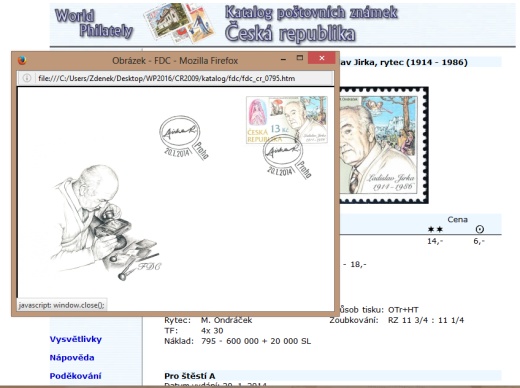The width and height of the screenshot is (520, 388).
Task: Close the Obrázek - FDC Firefox window
Action: tap(322, 58)
